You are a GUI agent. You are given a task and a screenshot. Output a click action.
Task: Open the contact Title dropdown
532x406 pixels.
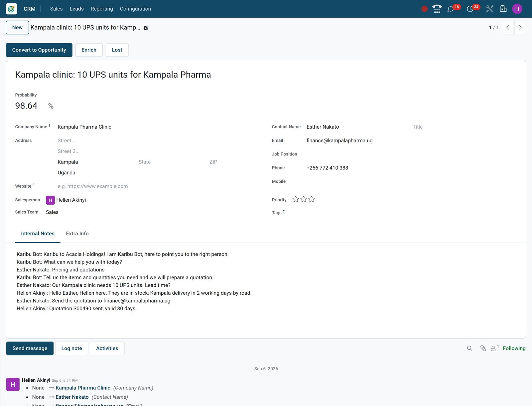tap(464, 127)
